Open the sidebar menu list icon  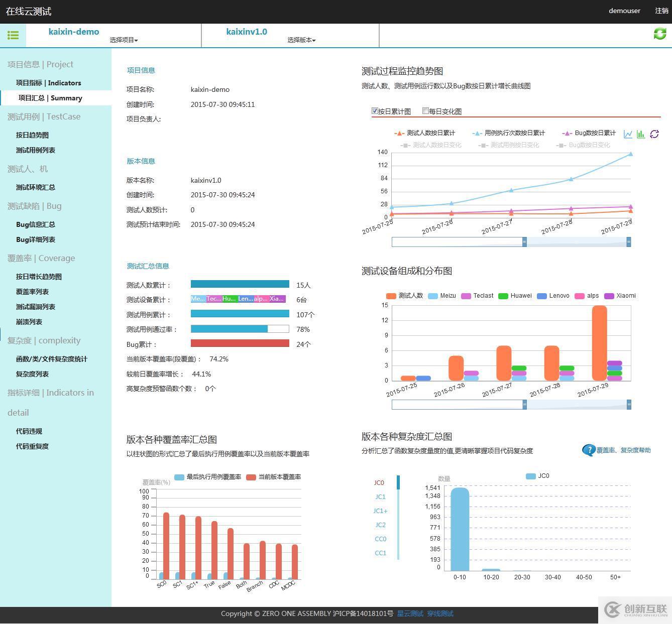pos(13,35)
